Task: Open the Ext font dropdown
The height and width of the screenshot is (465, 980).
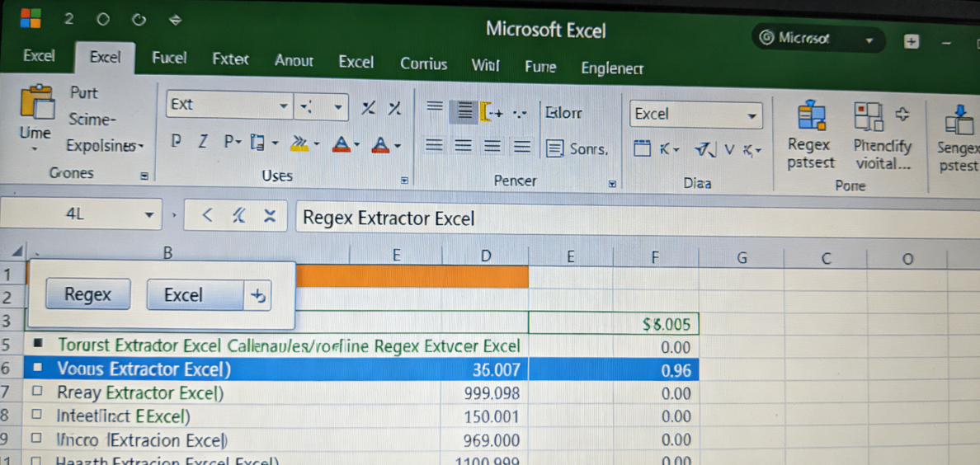Action: 284,106
